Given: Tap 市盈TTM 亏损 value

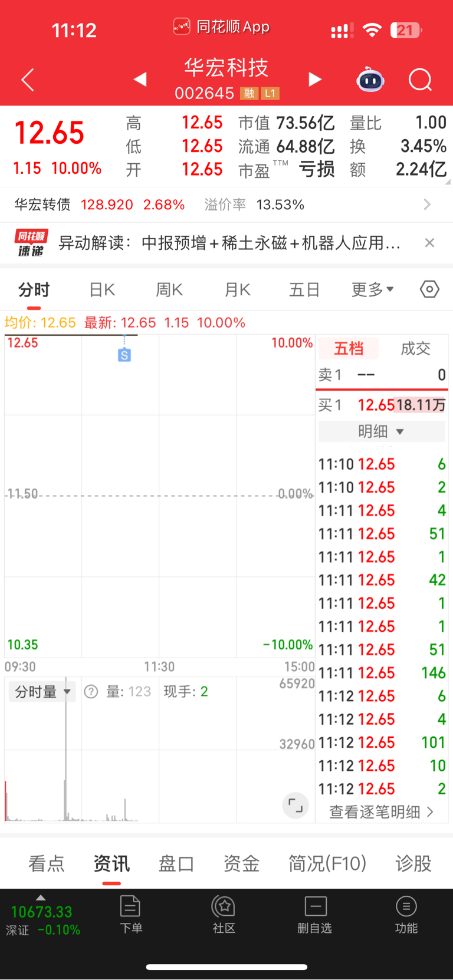Looking at the screenshot, I should [x=317, y=170].
